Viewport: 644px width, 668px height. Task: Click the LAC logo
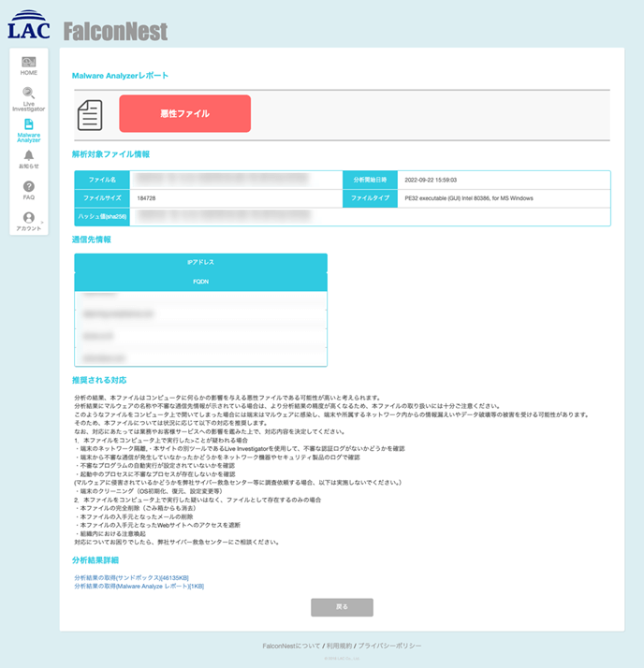coord(29,24)
